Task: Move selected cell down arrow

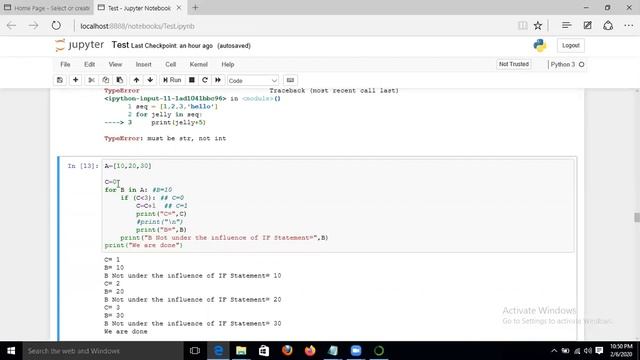Action: coord(150,80)
